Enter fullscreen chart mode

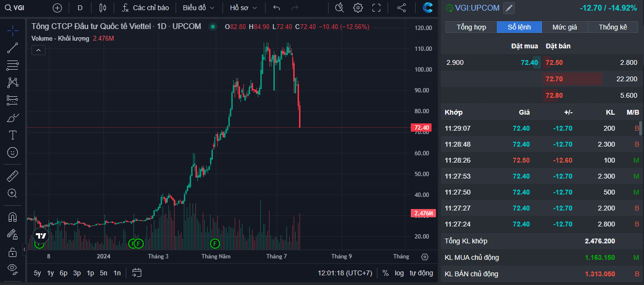click(376, 8)
